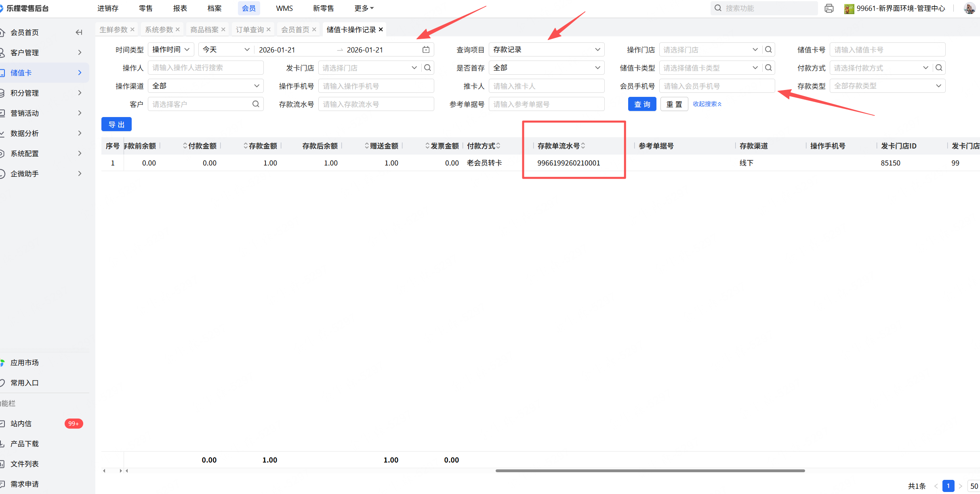Click the horizontal table scrollbar
The height and width of the screenshot is (494, 980).
click(x=650, y=471)
